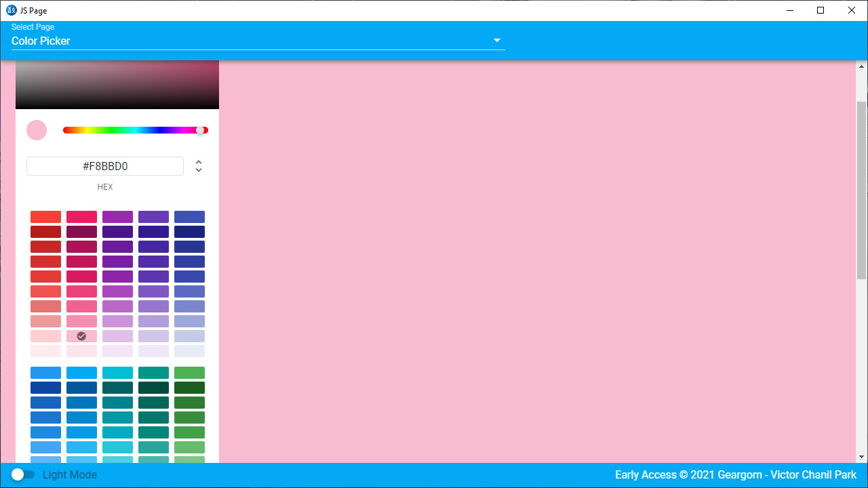Click the scrollbar up arrow

pyautogui.click(x=861, y=65)
